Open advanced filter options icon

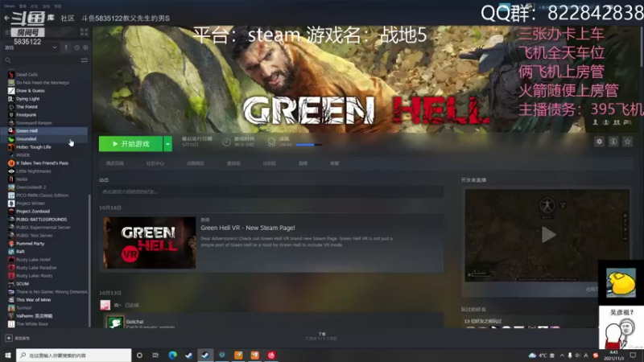pos(85,60)
